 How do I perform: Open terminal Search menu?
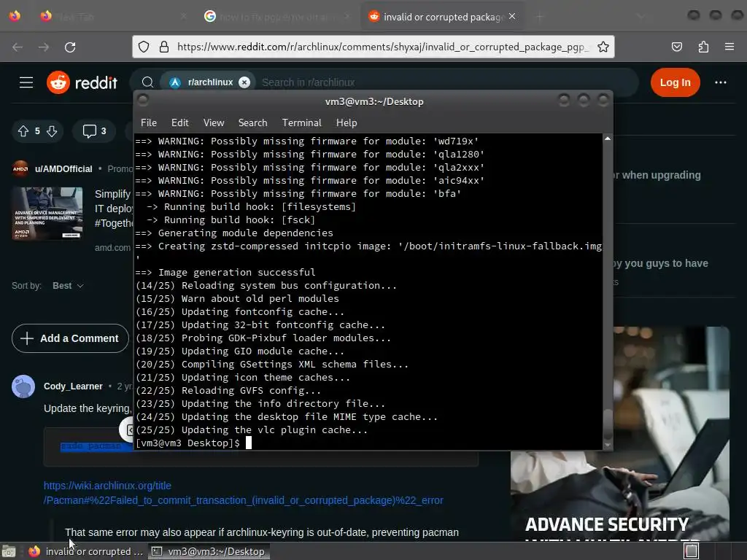(252, 122)
